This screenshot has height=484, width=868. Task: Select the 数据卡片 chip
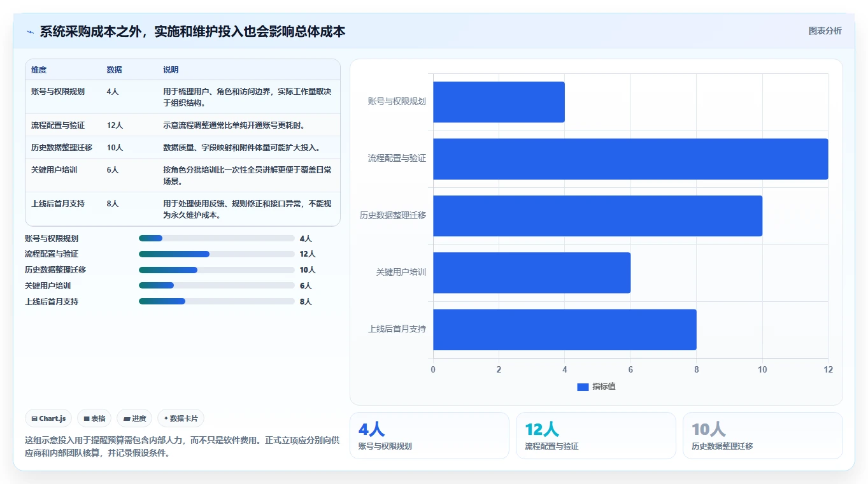[x=181, y=418]
